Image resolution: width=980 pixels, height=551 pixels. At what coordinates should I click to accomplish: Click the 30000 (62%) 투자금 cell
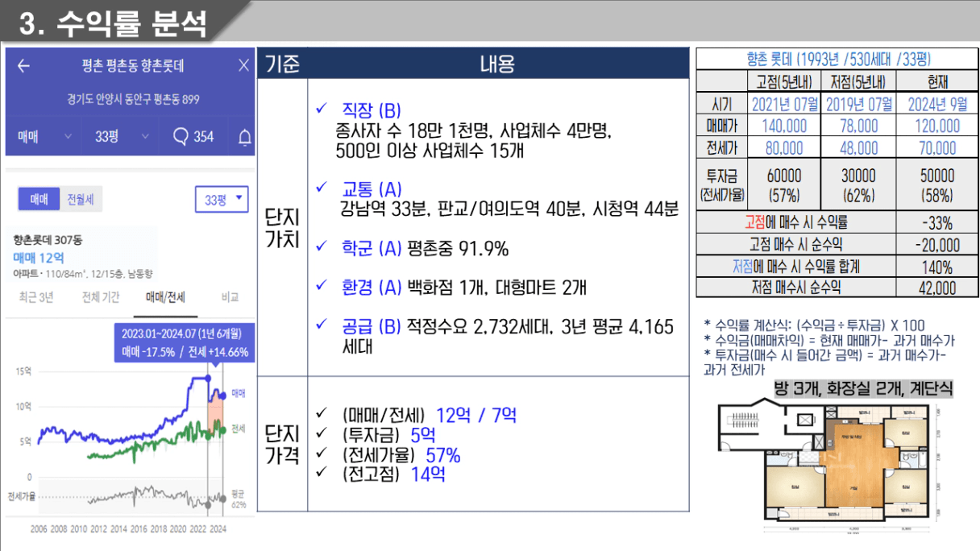pyautogui.click(x=858, y=185)
